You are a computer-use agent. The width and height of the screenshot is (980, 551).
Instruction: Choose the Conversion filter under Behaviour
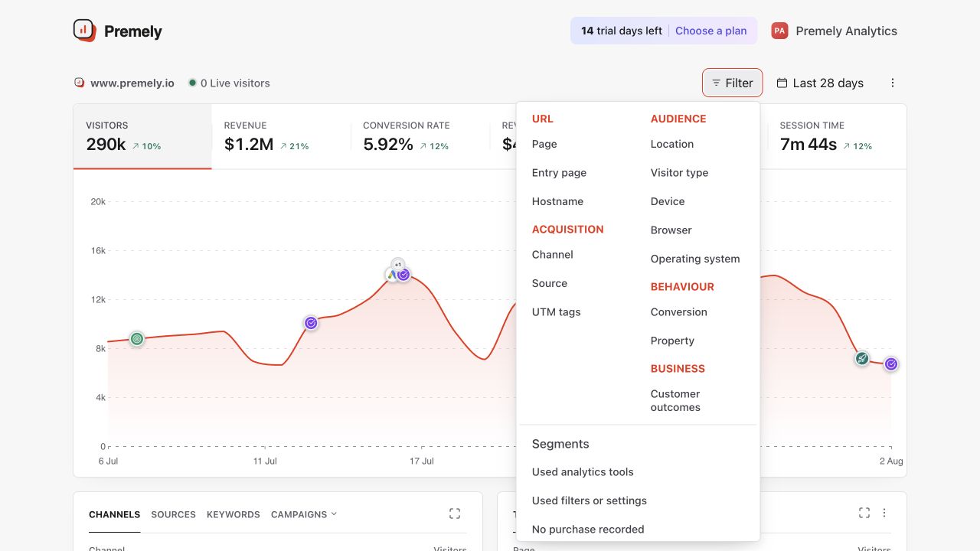(679, 312)
